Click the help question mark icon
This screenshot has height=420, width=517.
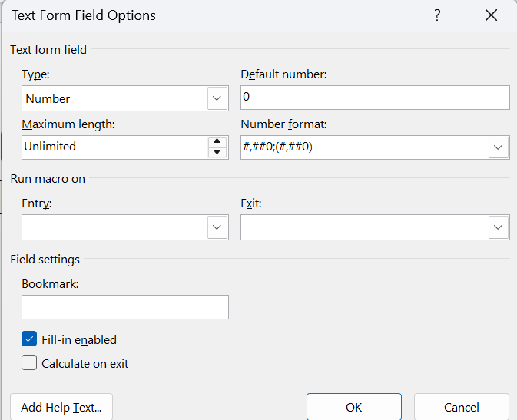pyautogui.click(x=437, y=15)
